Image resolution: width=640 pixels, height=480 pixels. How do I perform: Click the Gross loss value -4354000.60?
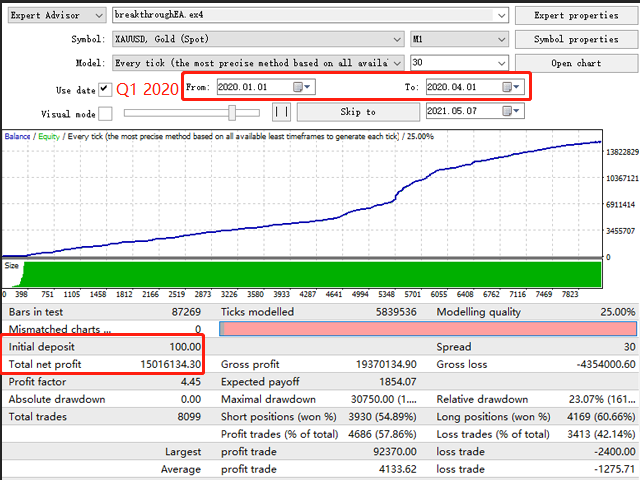tap(606, 364)
